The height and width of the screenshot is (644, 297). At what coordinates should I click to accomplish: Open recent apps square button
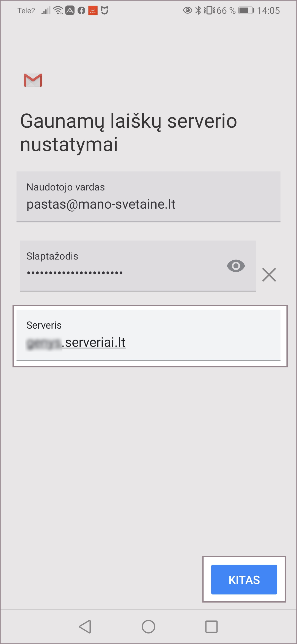pos(211,627)
